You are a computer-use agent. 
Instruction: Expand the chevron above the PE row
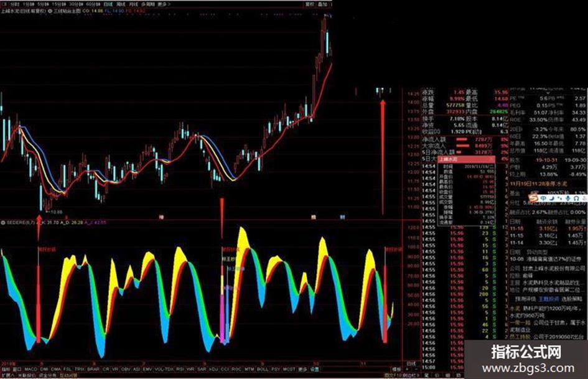point(548,93)
